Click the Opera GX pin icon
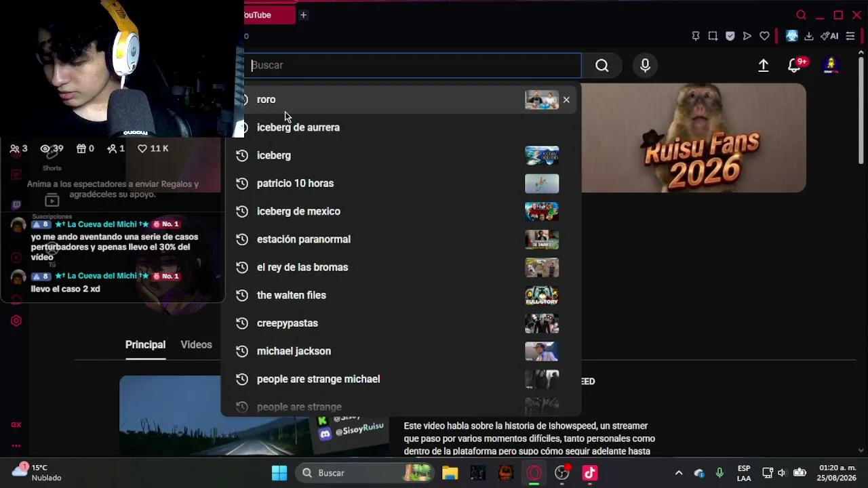The width and height of the screenshot is (868, 488). [x=696, y=36]
